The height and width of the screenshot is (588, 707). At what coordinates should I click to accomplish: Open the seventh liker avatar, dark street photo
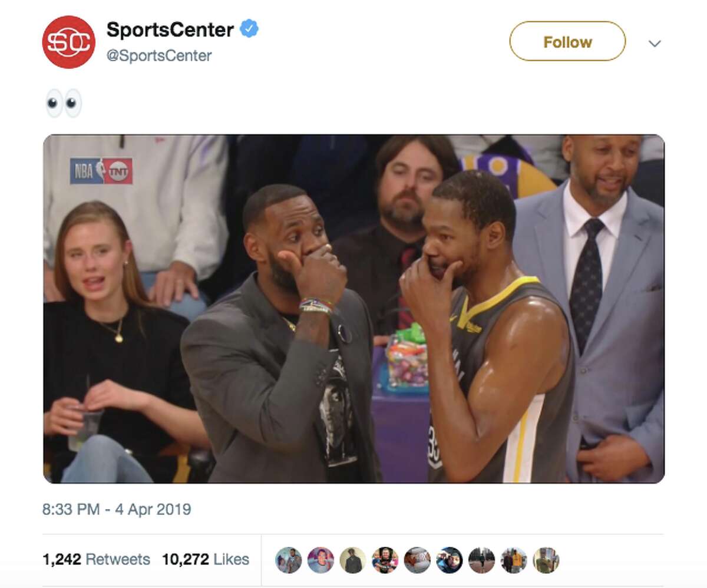pyautogui.click(x=481, y=560)
